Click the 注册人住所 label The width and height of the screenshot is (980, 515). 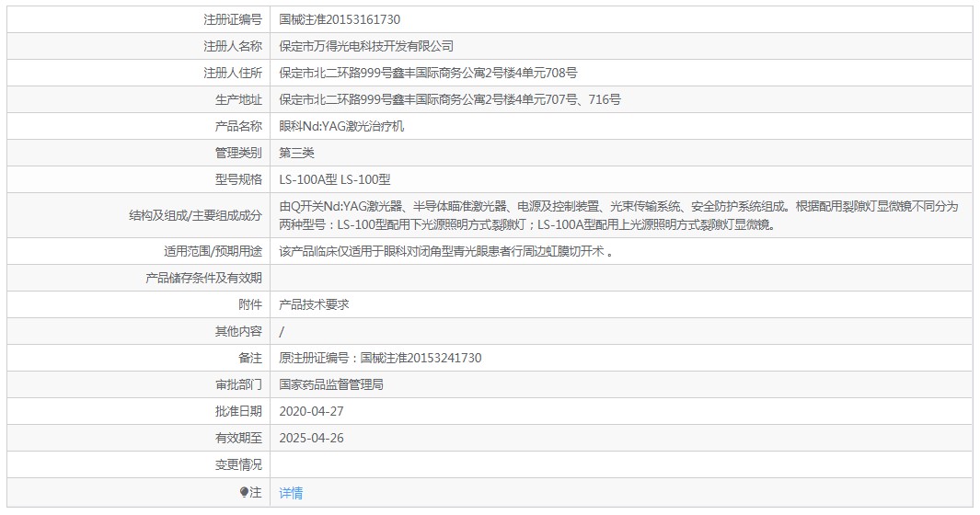coord(233,74)
